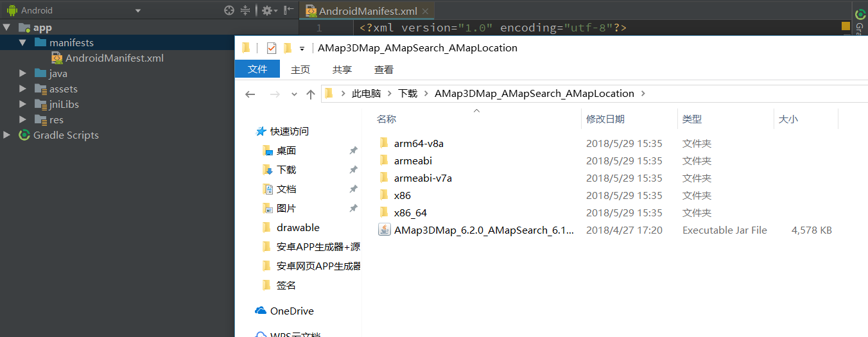
Task: Select the armeabi-v7a folder
Action: pyautogui.click(x=423, y=178)
